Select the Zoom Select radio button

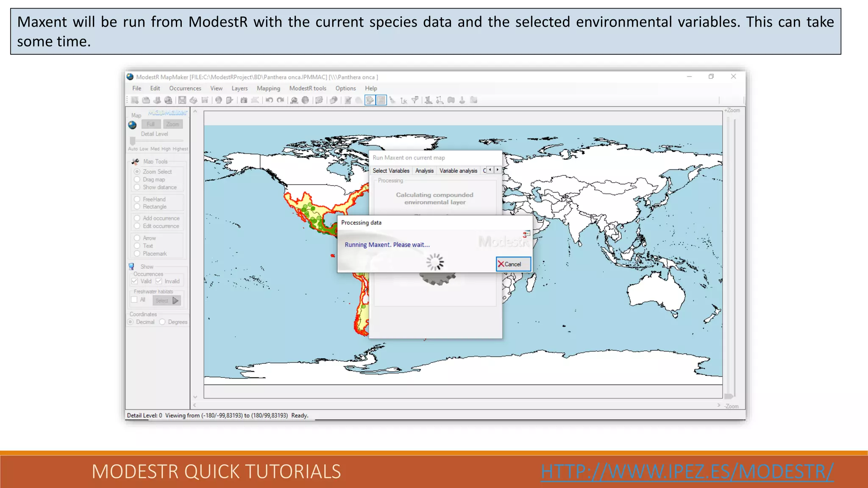[137, 172]
